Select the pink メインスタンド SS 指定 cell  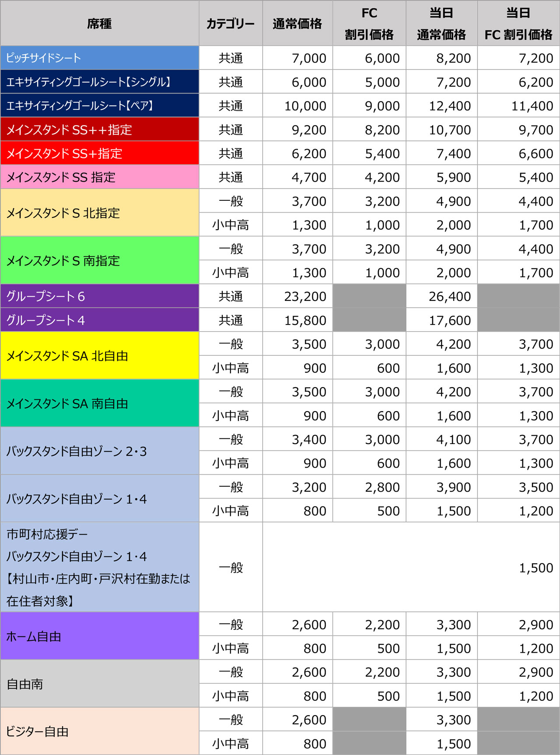pos(99,177)
